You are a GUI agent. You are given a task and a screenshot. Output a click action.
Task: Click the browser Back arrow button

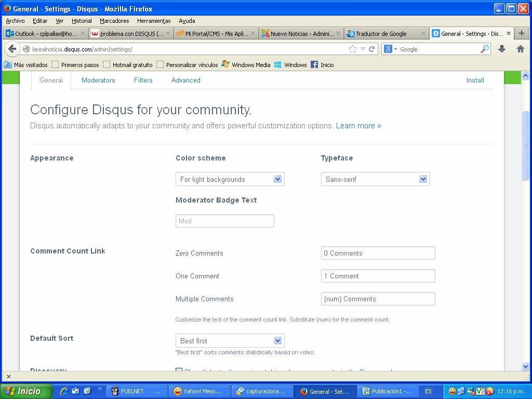pyautogui.click(x=12, y=49)
